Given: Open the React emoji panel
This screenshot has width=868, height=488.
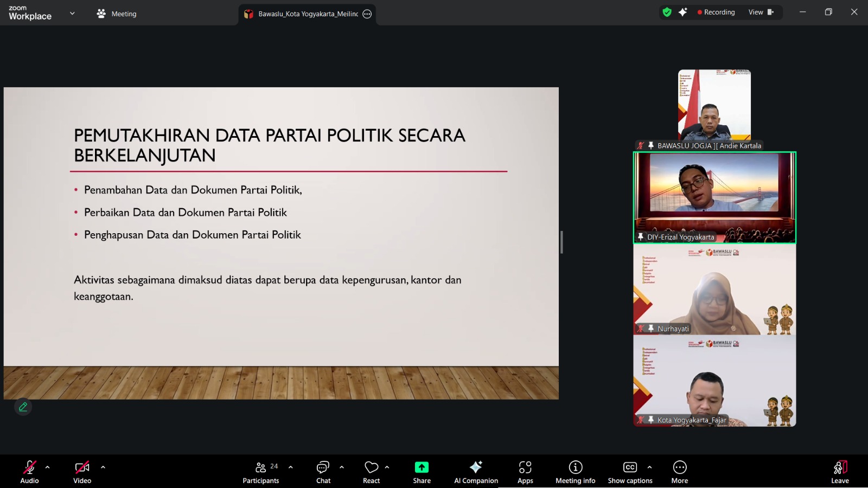Looking at the screenshot, I should click(x=371, y=471).
